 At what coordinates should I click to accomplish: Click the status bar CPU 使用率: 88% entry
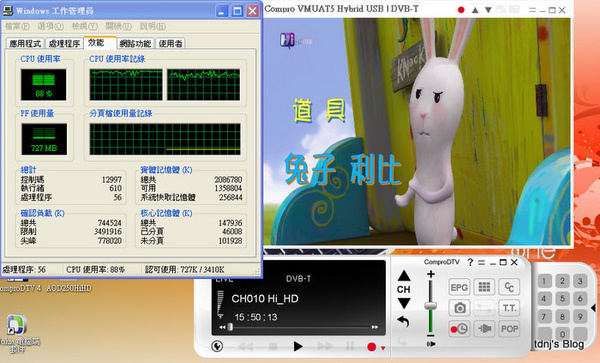coord(95,270)
